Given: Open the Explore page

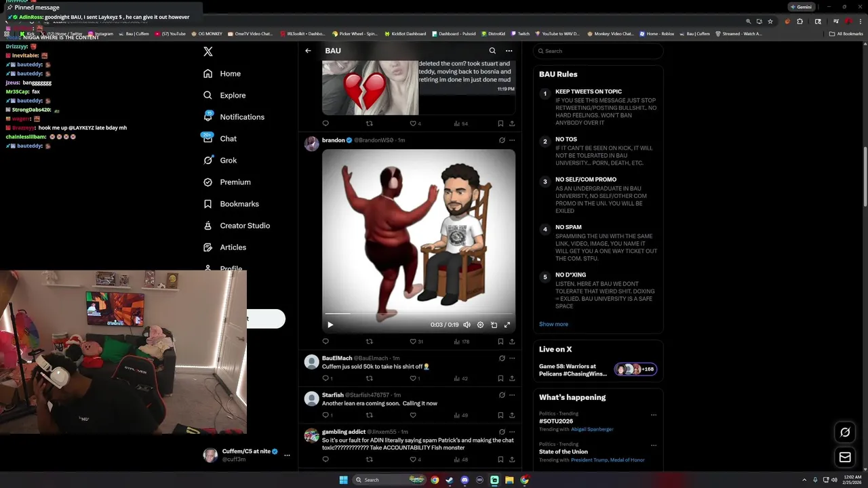Looking at the screenshot, I should point(224,96).
